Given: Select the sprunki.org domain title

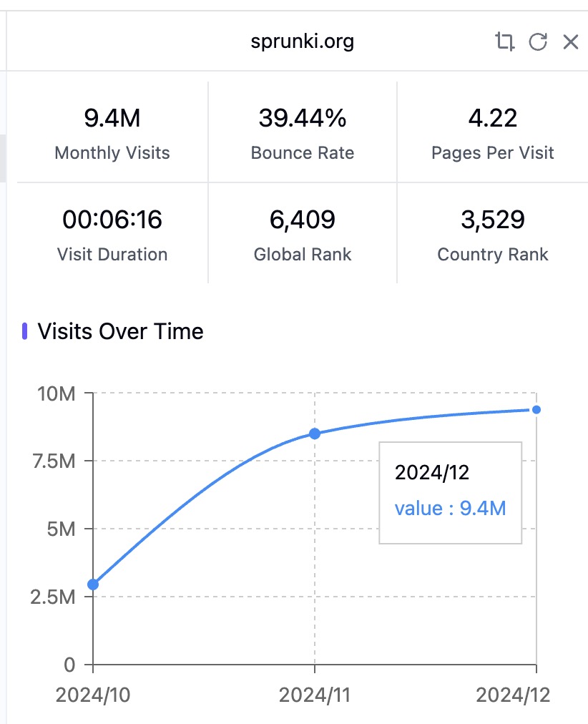Looking at the screenshot, I should [303, 41].
